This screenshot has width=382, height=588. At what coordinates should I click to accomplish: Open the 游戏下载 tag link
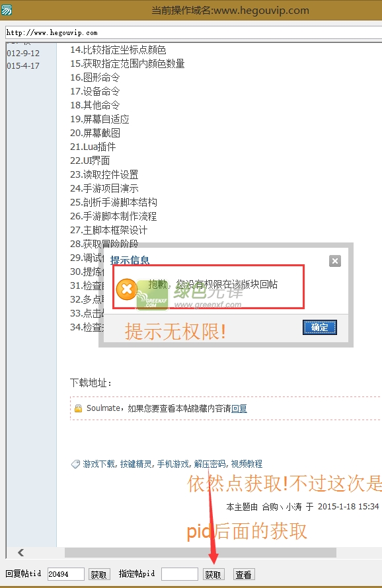[x=98, y=464]
